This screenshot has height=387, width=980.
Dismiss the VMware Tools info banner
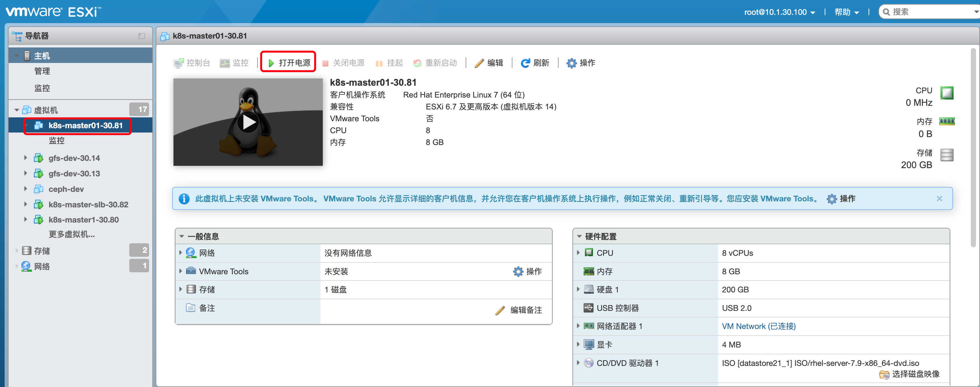pos(939,198)
